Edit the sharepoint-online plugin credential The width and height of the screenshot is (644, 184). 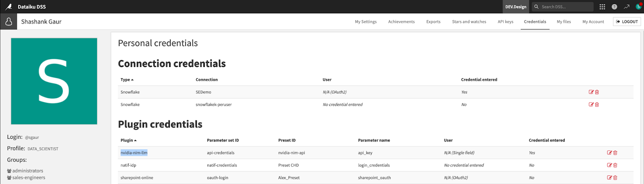tap(609, 178)
